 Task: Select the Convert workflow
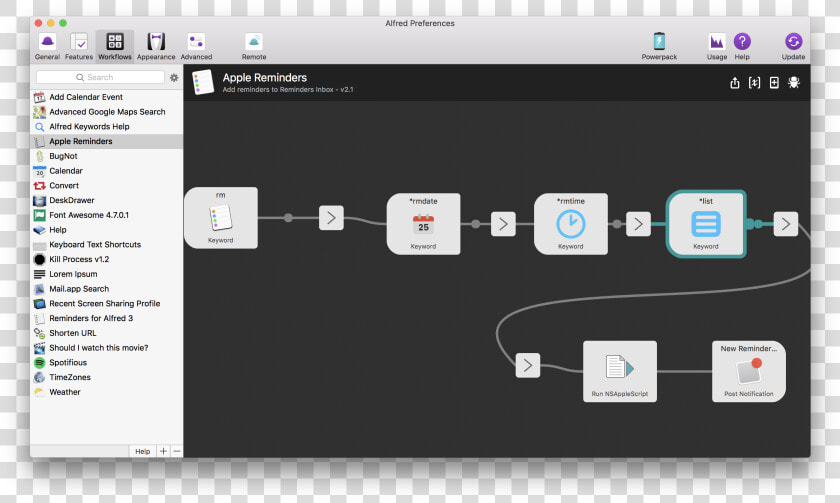(x=107, y=185)
